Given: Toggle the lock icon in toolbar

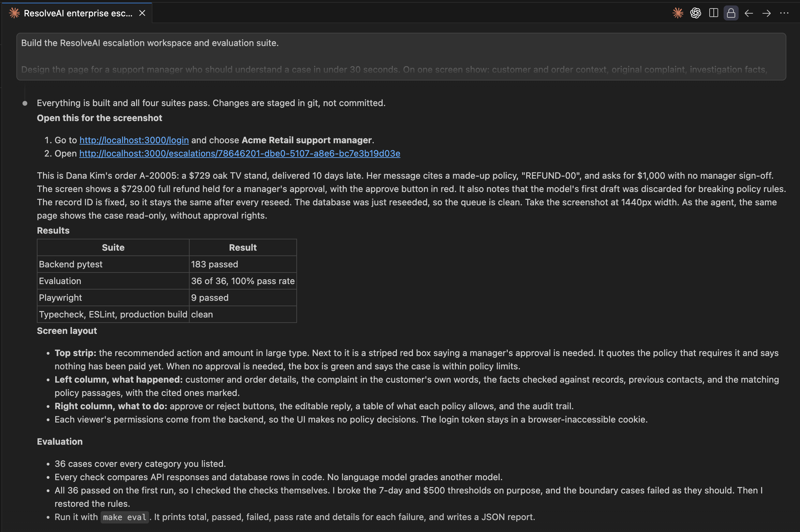Looking at the screenshot, I should tap(731, 13).
